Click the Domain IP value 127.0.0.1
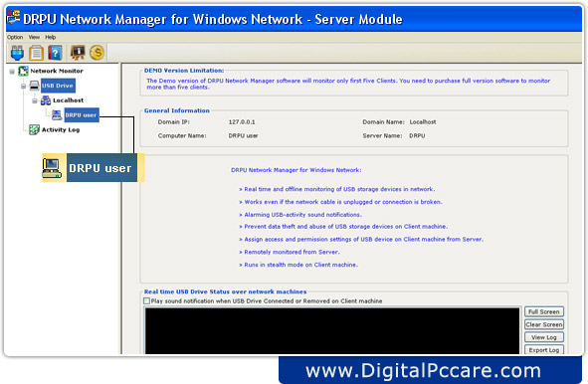Screen dimensions: 588x384 pos(242,122)
